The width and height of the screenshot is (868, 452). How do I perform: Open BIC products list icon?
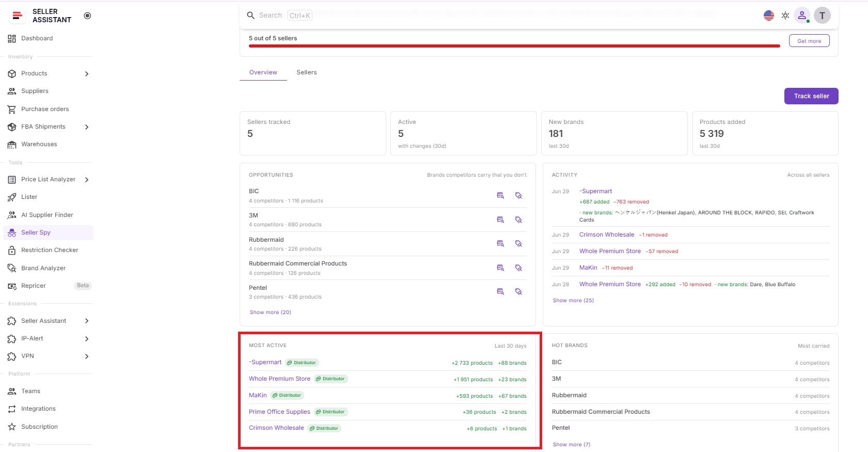click(x=500, y=195)
